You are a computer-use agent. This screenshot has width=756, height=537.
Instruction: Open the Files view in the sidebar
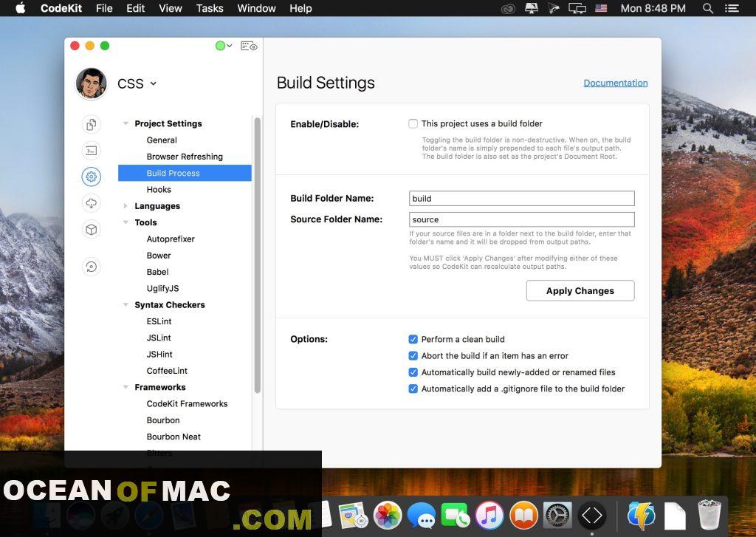tap(91, 125)
